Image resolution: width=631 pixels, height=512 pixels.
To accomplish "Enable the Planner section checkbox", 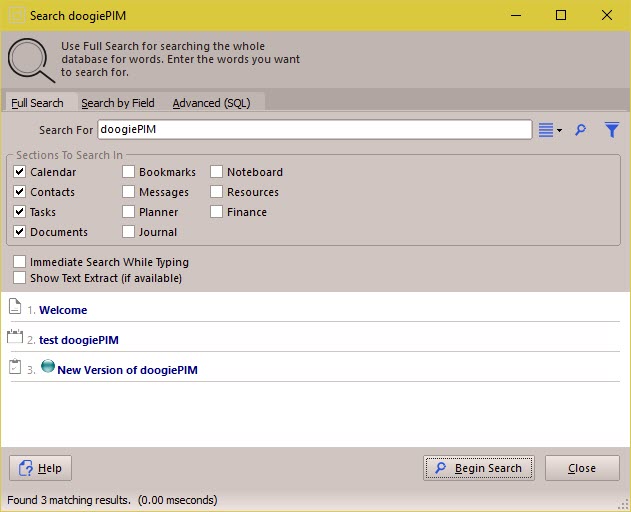I will 128,212.
